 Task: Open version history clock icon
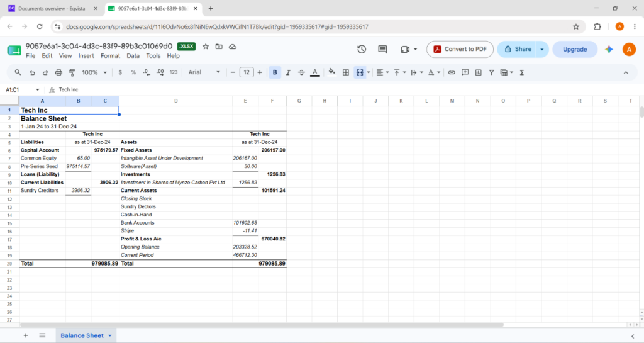pyautogui.click(x=362, y=49)
